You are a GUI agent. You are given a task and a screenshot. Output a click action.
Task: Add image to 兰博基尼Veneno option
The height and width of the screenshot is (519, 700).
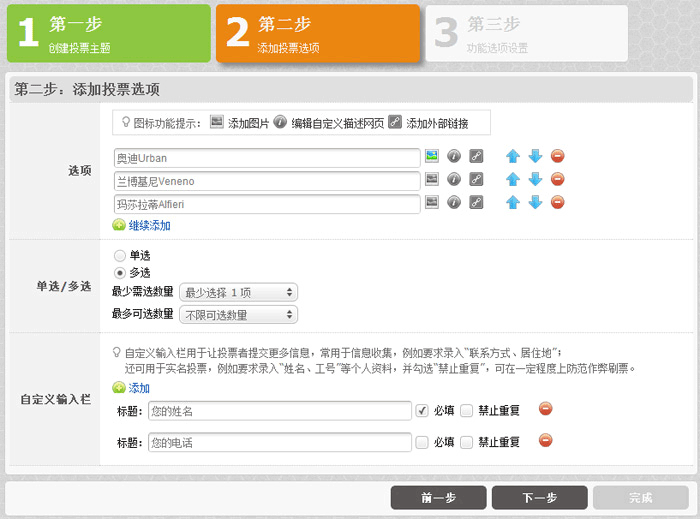pos(432,179)
